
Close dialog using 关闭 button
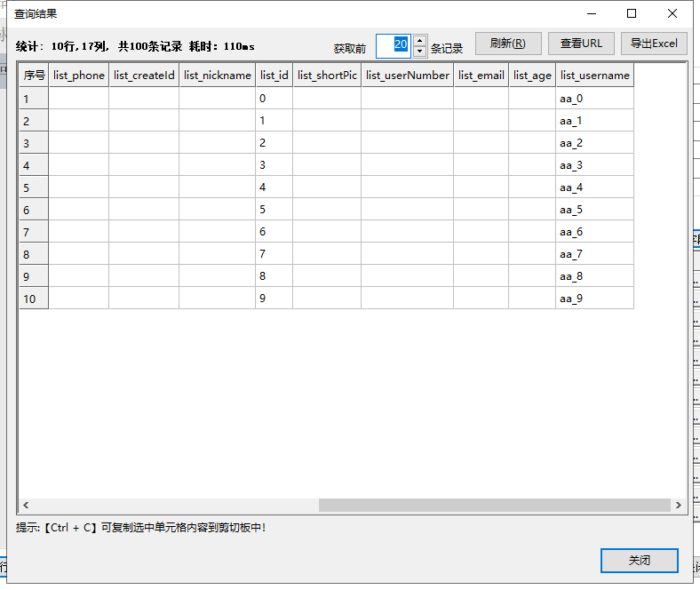[x=640, y=561]
